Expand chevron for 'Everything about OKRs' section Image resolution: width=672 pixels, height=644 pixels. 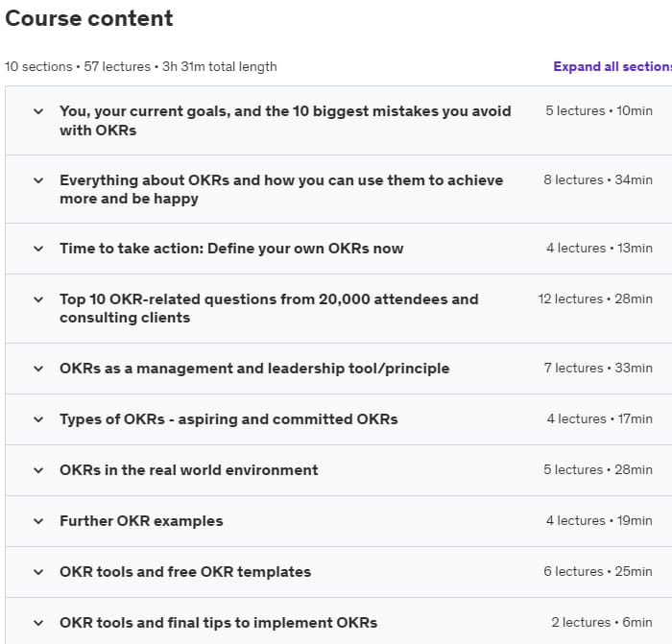point(38,180)
